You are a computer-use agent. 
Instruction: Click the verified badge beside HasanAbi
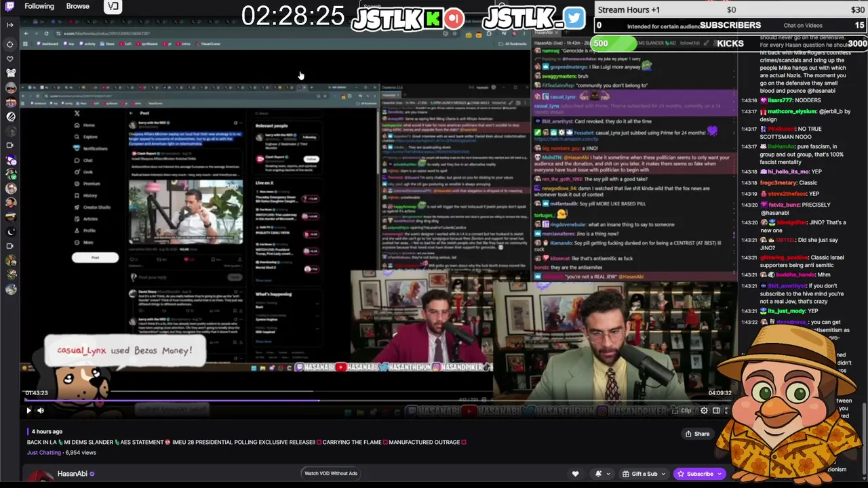(x=92, y=474)
